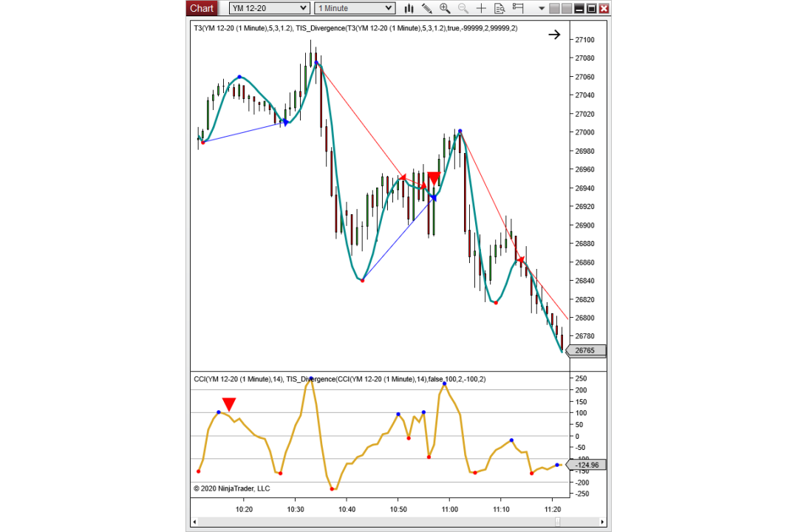Open the YM 12-20 instrument dropdown
The image size is (798, 532).
[x=269, y=8]
